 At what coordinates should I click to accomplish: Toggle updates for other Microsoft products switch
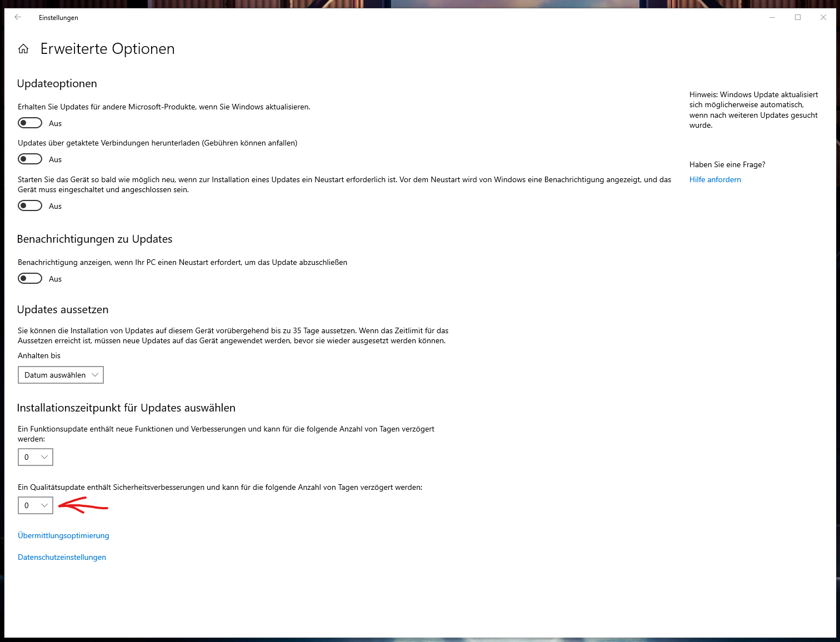30,123
